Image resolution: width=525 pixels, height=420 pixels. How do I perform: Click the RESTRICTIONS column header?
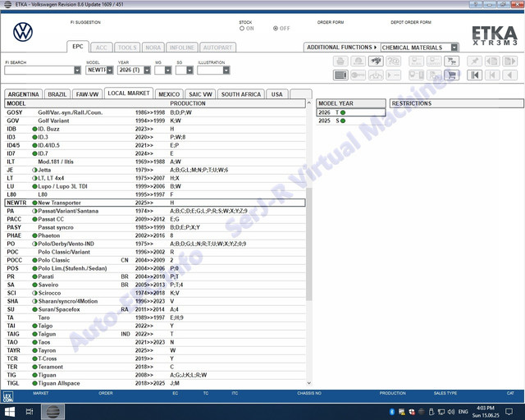456,103
